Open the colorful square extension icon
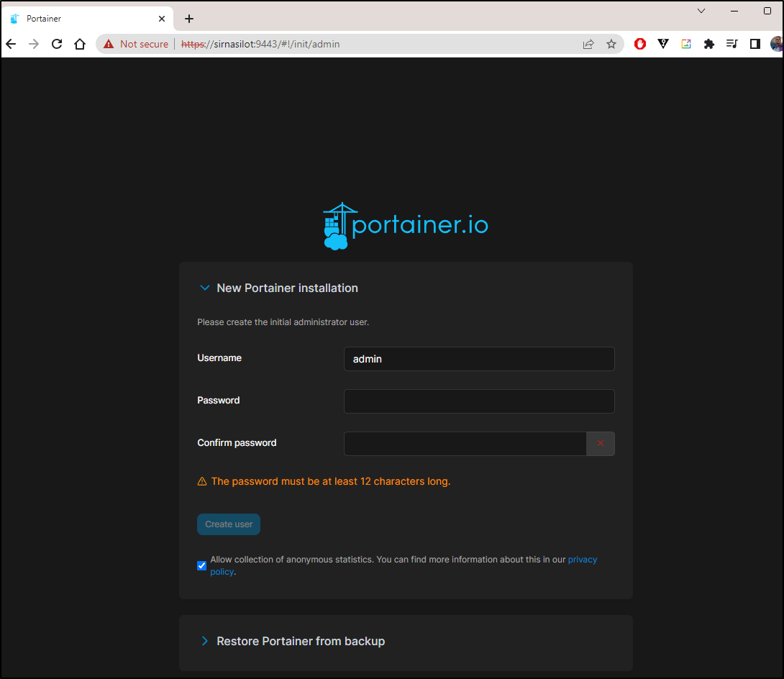Screen dimensions: 784x679 pos(686,44)
